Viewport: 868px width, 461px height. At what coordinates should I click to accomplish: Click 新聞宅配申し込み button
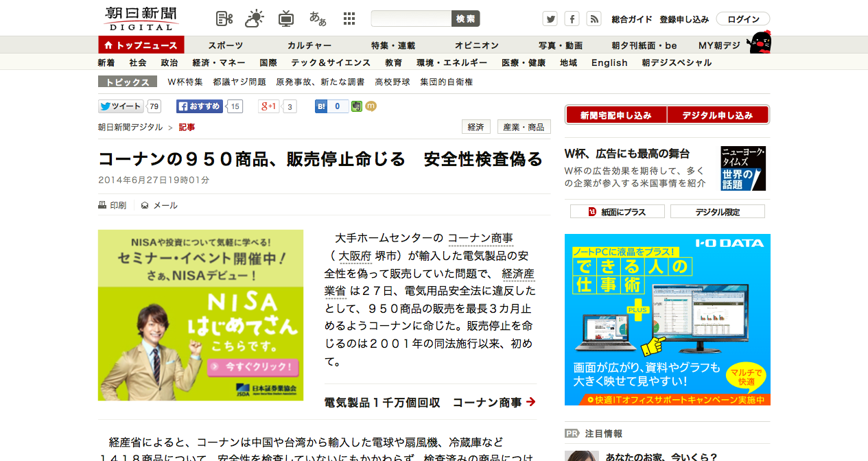(x=615, y=115)
